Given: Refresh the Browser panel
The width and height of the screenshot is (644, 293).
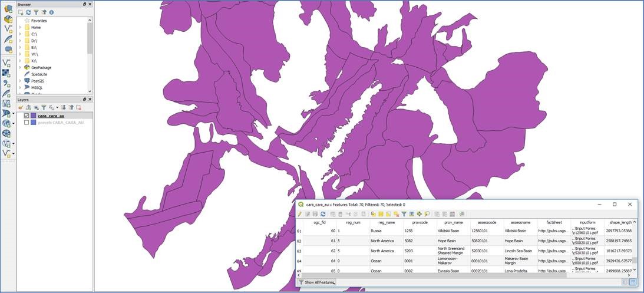Looking at the screenshot, I should point(28,12).
